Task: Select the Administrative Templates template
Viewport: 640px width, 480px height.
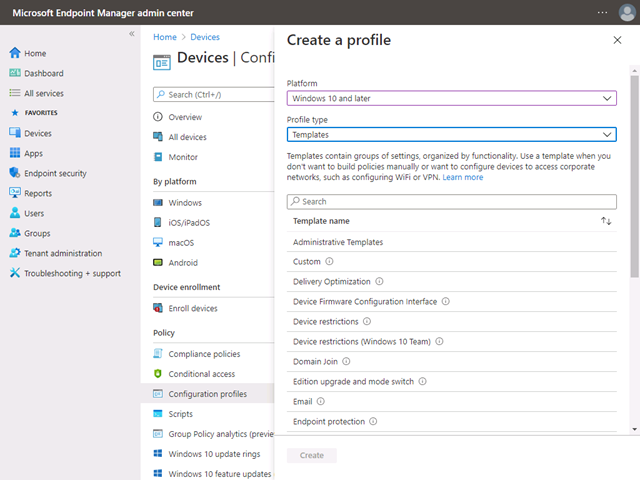Action: click(x=338, y=242)
